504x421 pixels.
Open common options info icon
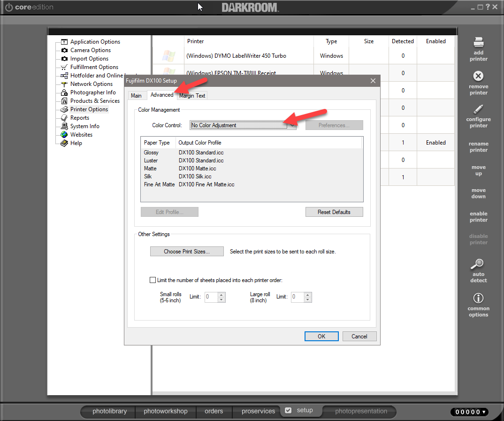tap(478, 298)
